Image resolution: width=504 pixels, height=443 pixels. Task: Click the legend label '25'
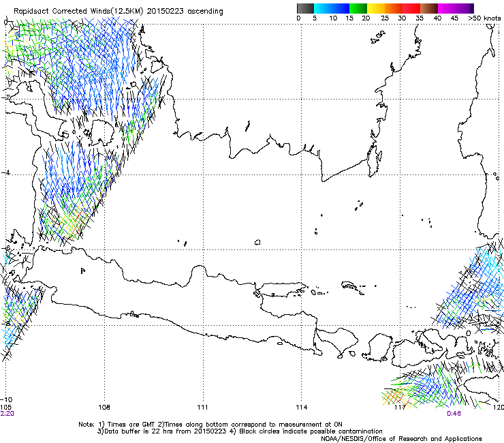point(385,18)
